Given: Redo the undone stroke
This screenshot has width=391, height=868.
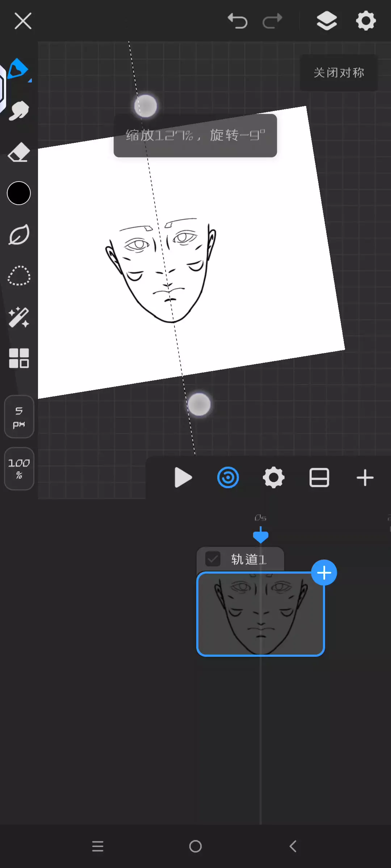Looking at the screenshot, I should point(272,21).
